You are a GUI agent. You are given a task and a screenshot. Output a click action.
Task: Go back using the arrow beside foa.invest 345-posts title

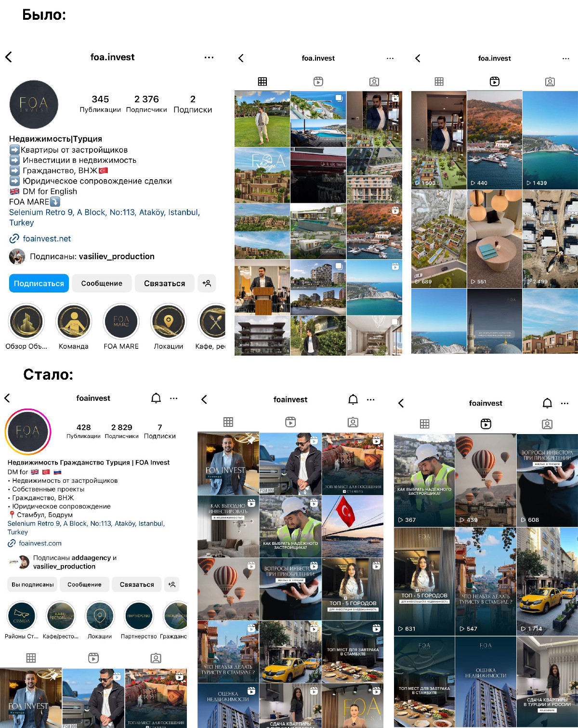pyautogui.click(x=9, y=57)
